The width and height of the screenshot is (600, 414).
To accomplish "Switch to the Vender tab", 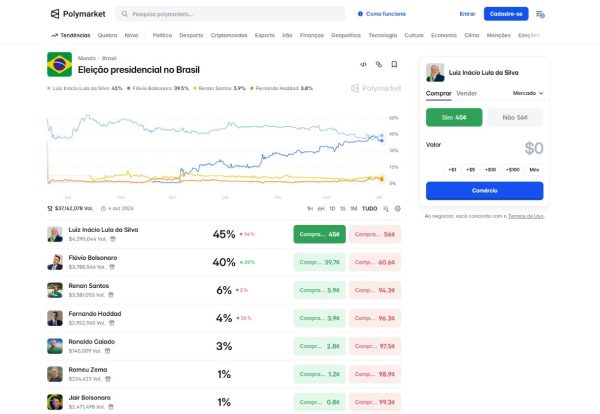I will tap(466, 93).
